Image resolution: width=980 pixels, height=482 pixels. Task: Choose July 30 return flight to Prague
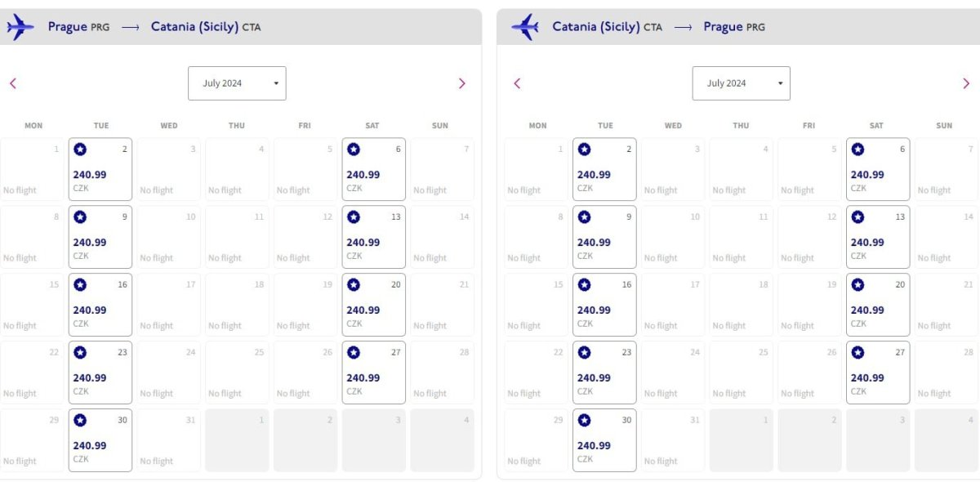[604, 441]
